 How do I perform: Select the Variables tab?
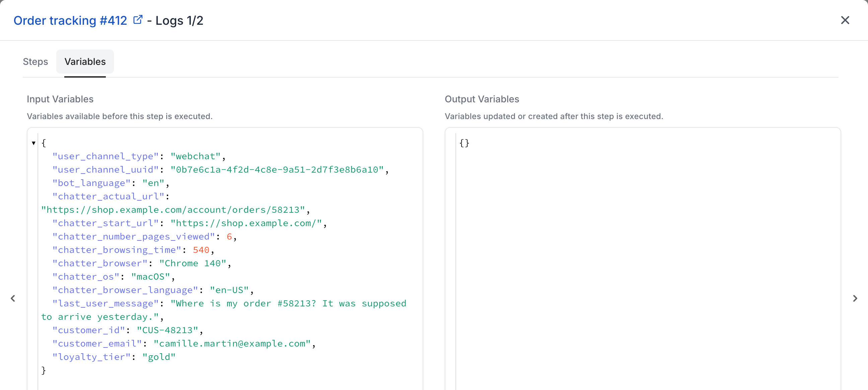(x=85, y=62)
